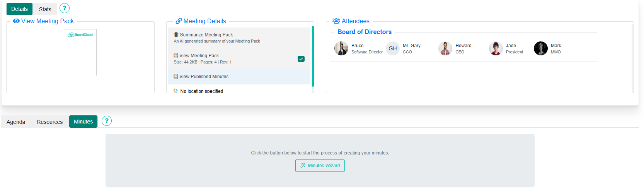This screenshot has height=192, width=644.
Task: Click the eye icon near View Meeting Pack
Action: 16,21
